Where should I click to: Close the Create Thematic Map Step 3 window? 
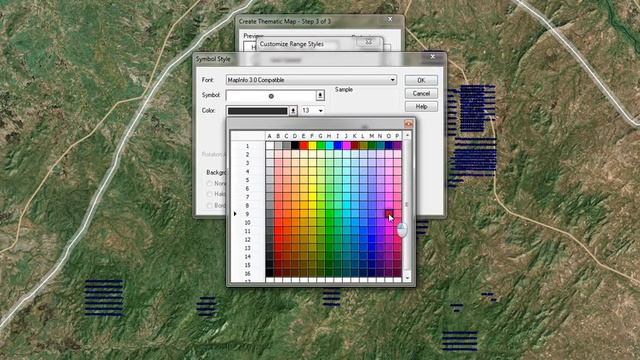coord(390,19)
